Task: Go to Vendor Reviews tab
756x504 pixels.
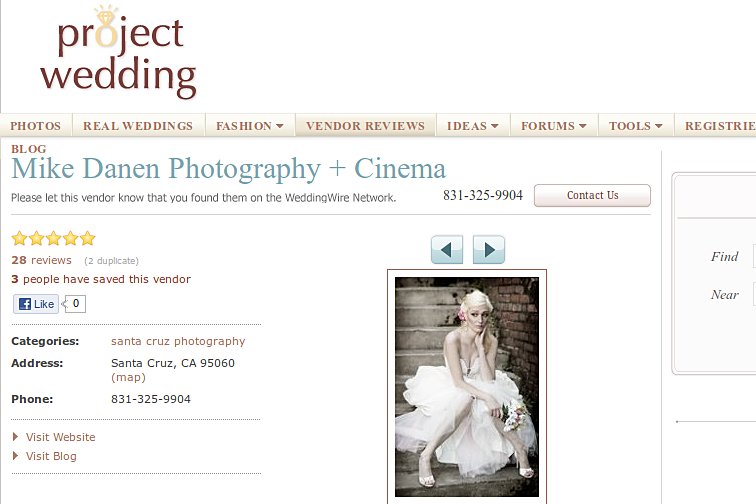Action: [x=365, y=126]
